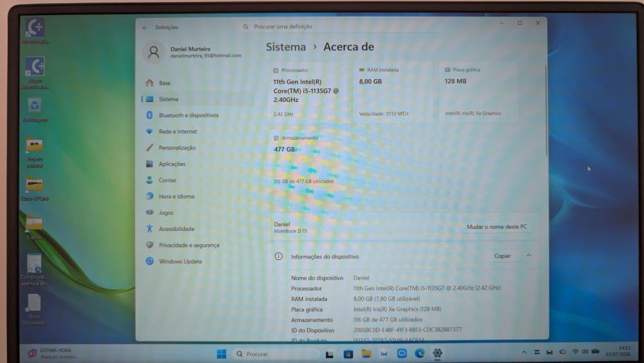Click the Windows Update icon
The width and height of the screenshot is (644, 363).
[149, 261]
